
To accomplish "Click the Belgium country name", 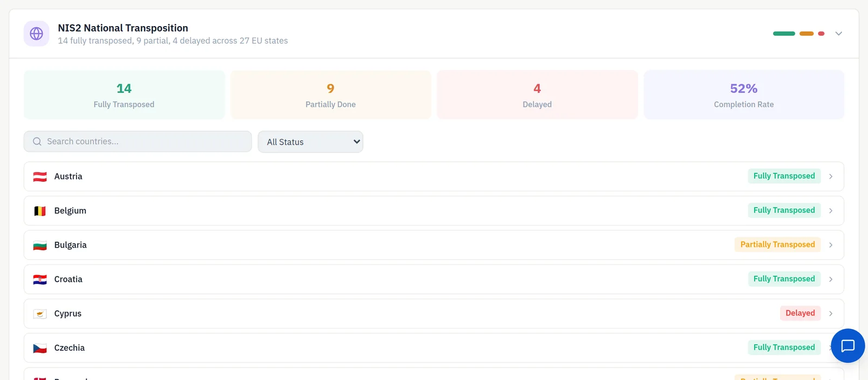I will (x=70, y=211).
